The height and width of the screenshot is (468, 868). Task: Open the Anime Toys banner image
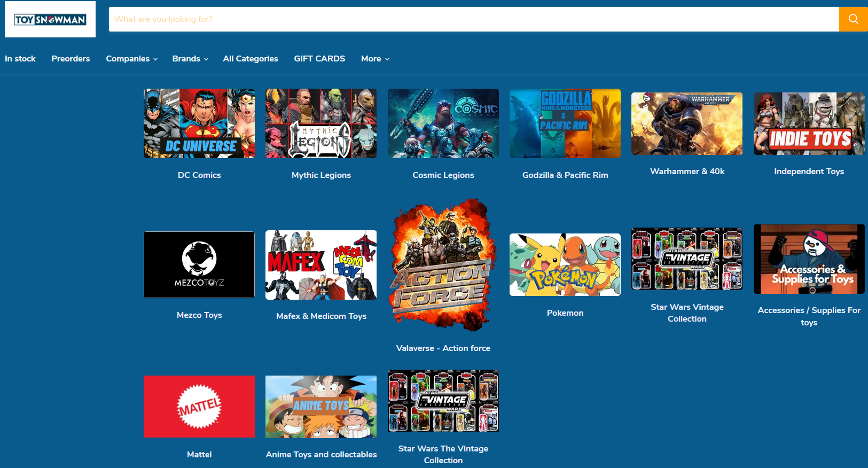321,407
